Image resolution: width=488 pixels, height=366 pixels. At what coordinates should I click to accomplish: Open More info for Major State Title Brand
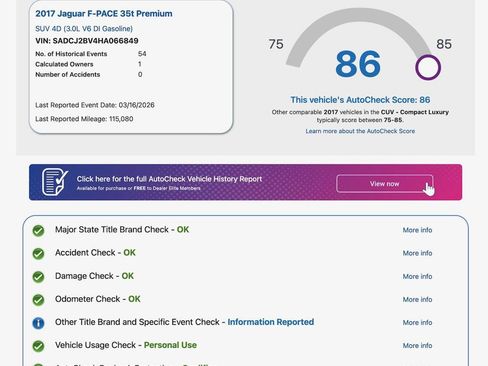click(417, 230)
